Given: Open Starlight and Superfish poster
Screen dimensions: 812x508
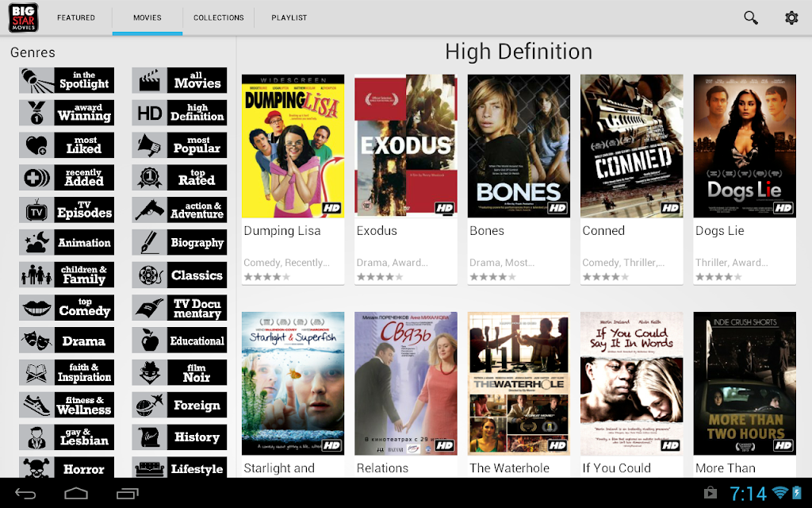Looking at the screenshot, I should click(293, 383).
